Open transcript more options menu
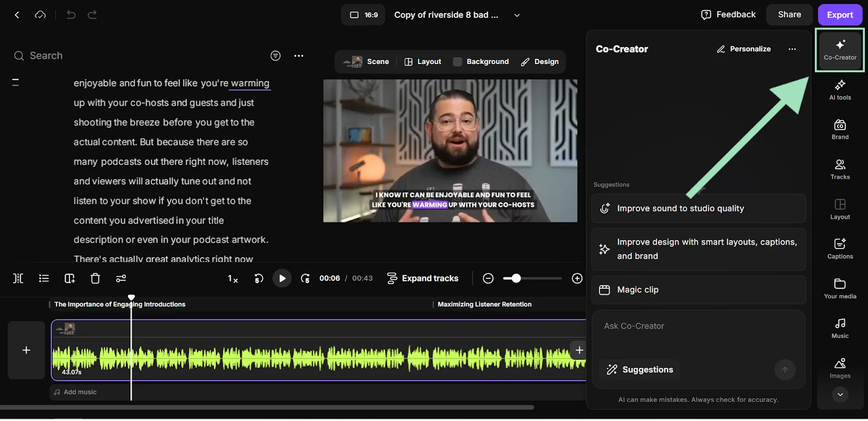 click(x=299, y=56)
